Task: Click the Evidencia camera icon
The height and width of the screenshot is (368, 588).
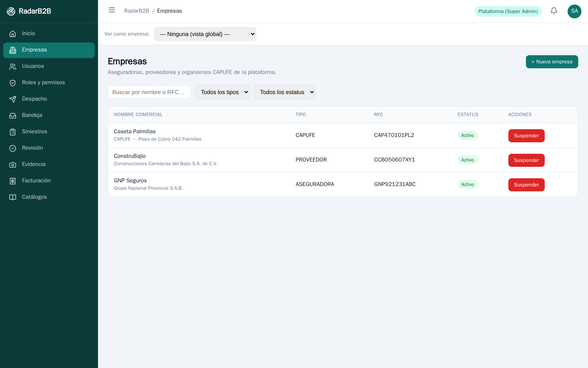Action: tap(13, 165)
